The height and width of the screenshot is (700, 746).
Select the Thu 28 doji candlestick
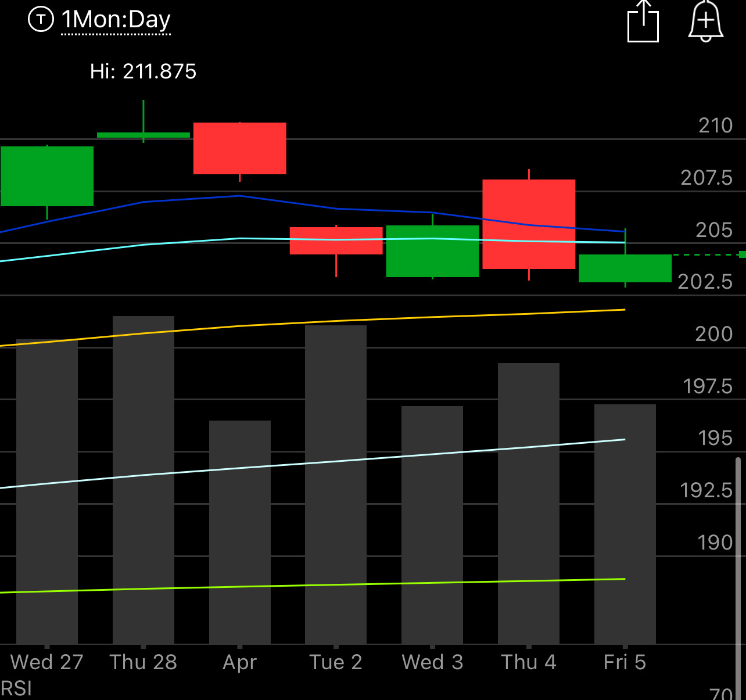point(144,135)
